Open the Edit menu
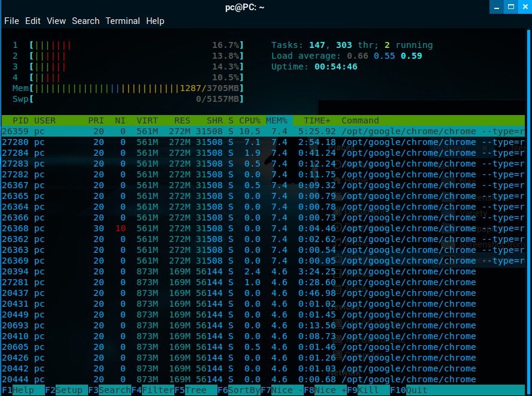Screen dimensions: 532x396 (x=33, y=21)
